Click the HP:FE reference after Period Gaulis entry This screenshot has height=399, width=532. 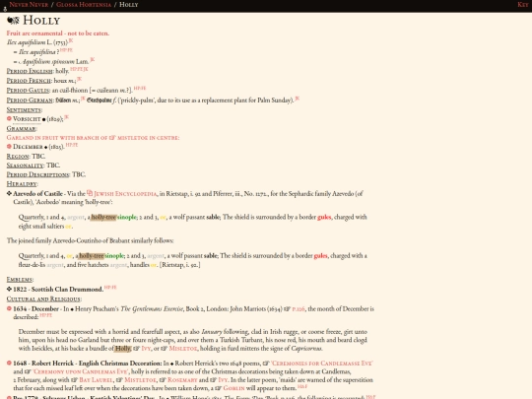(x=140, y=89)
